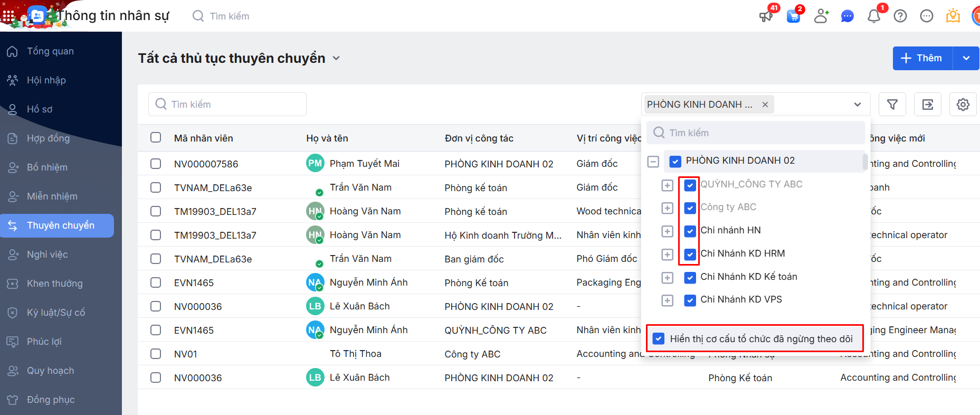
Task: Open the apps grid launcher icon
Action: pos(8,16)
